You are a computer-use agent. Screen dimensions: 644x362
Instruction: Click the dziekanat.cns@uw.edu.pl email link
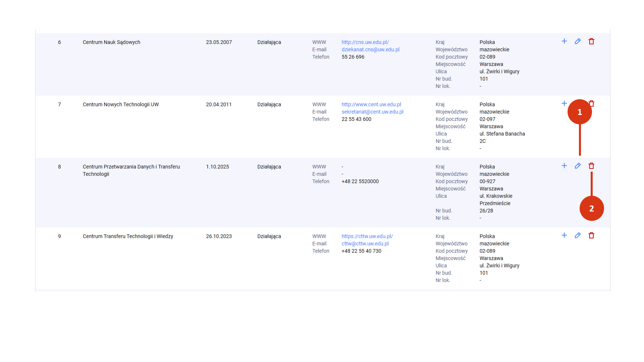(370, 50)
